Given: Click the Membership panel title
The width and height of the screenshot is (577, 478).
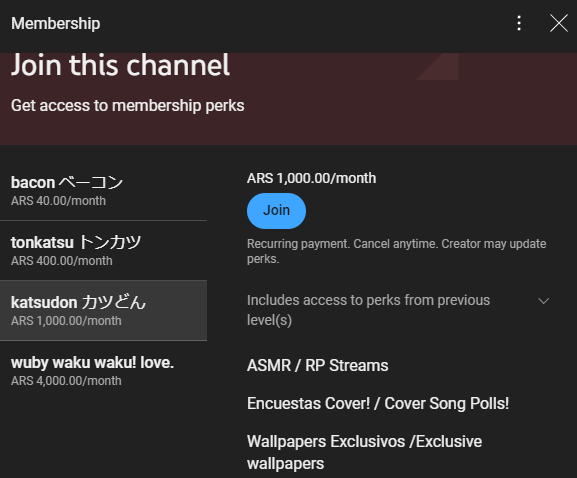Looking at the screenshot, I should click(56, 24).
